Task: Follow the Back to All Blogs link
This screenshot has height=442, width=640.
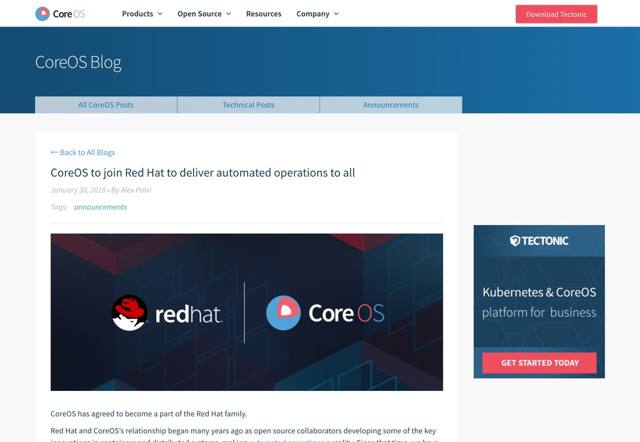Action: click(83, 152)
